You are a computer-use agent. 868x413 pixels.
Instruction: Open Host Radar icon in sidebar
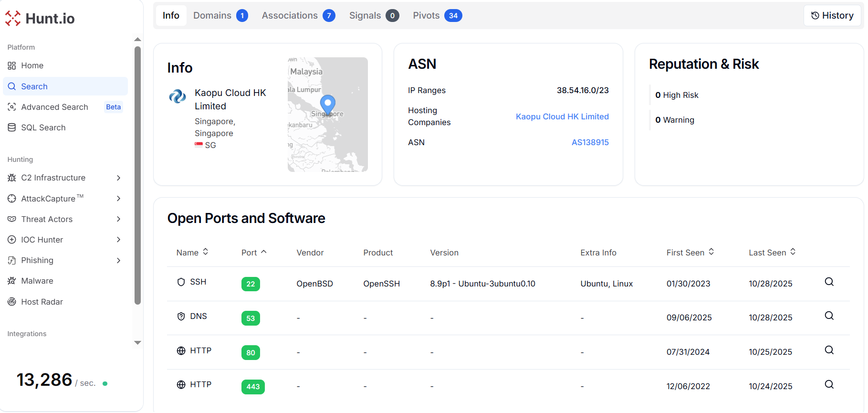12,302
